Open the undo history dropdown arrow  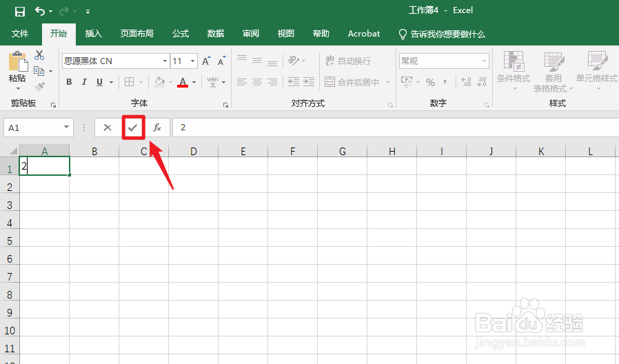50,12
